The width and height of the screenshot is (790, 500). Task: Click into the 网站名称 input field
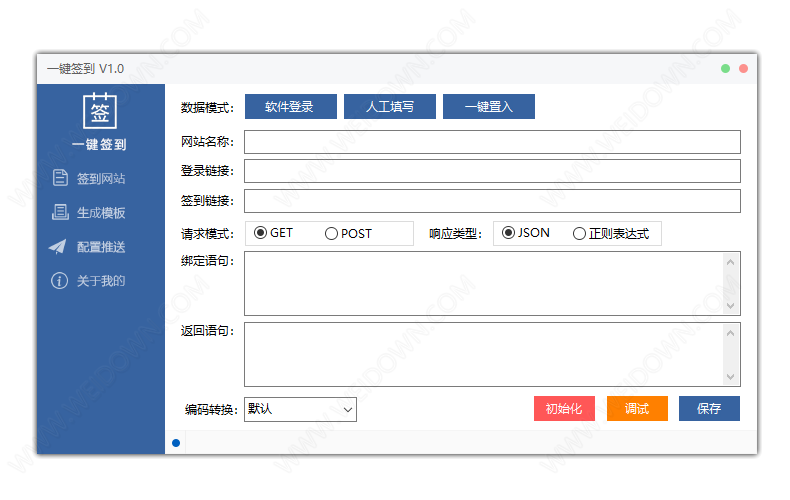[492, 142]
